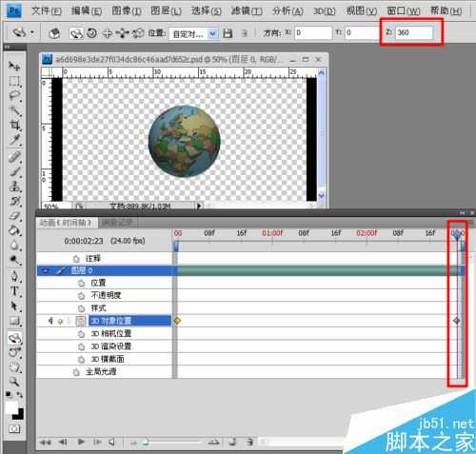Save the current 3D position preset
The width and height of the screenshot is (476, 454).
(x=228, y=33)
